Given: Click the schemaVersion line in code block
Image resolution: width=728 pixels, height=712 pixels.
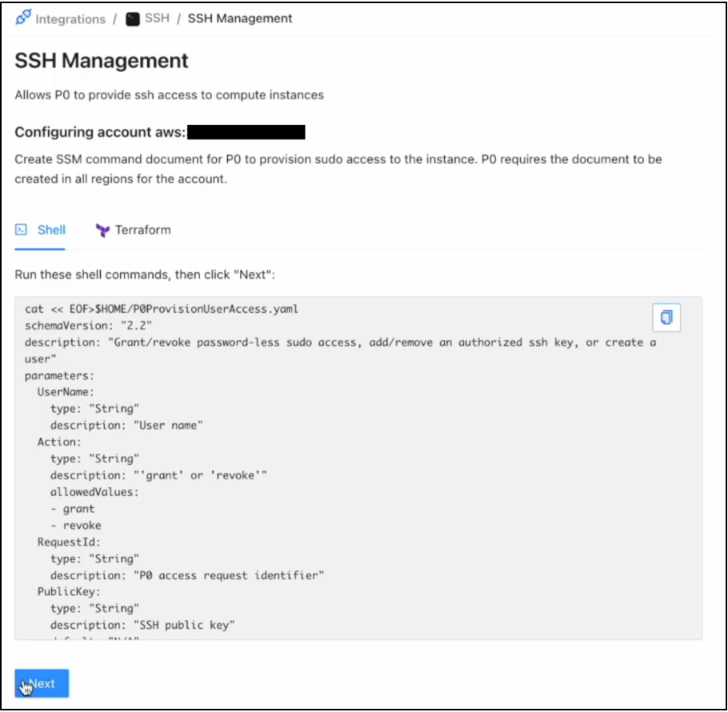Looking at the screenshot, I should (88, 326).
